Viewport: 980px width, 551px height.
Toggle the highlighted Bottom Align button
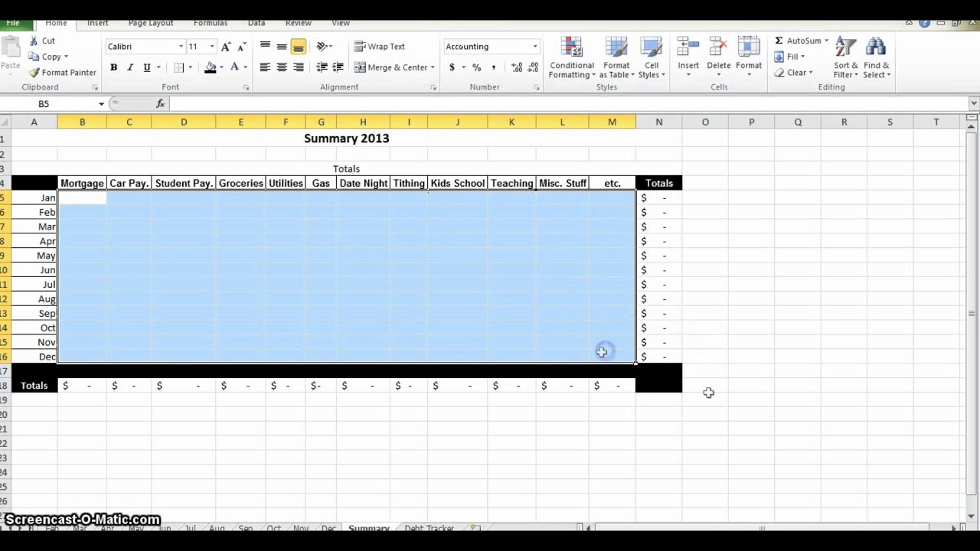(299, 47)
